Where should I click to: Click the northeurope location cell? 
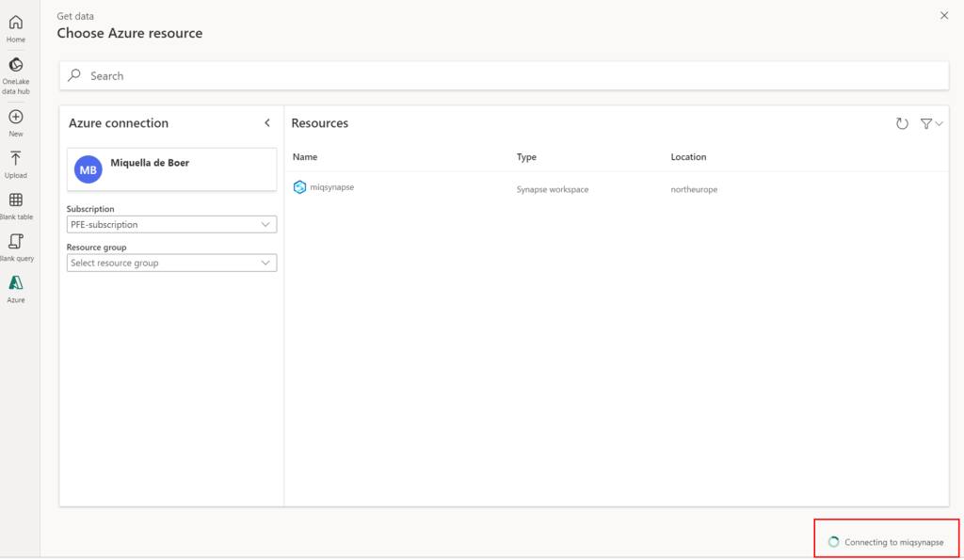[694, 189]
